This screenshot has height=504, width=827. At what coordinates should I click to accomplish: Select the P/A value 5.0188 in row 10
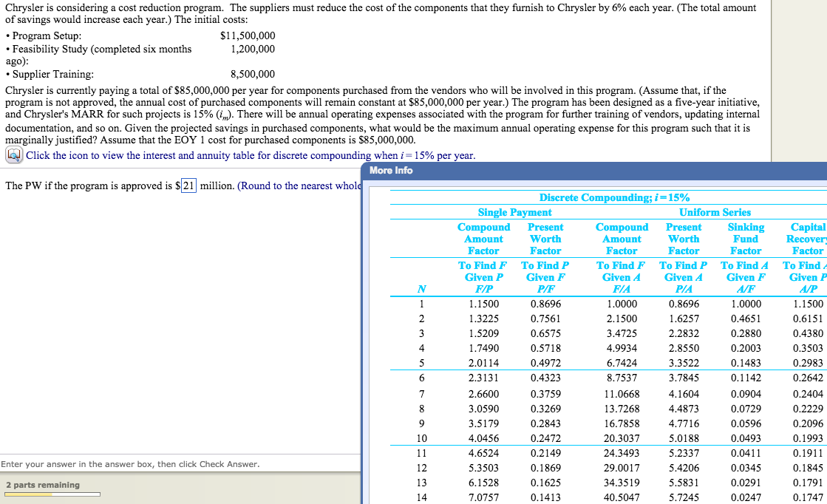point(684,438)
